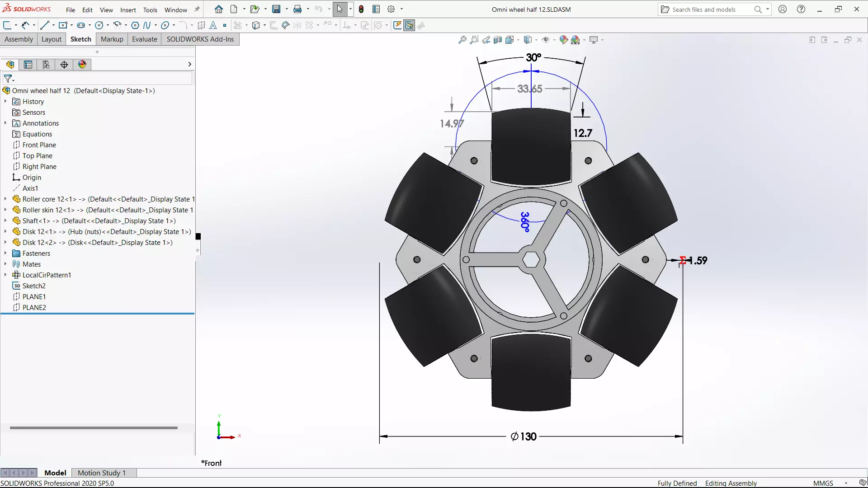Expand the Fasteners folder

pyautogui.click(x=5, y=253)
